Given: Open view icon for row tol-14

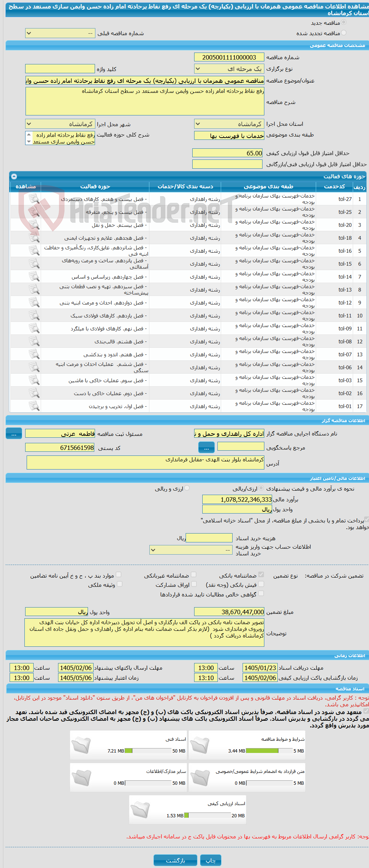Looking at the screenshot, I should [34, 277].
